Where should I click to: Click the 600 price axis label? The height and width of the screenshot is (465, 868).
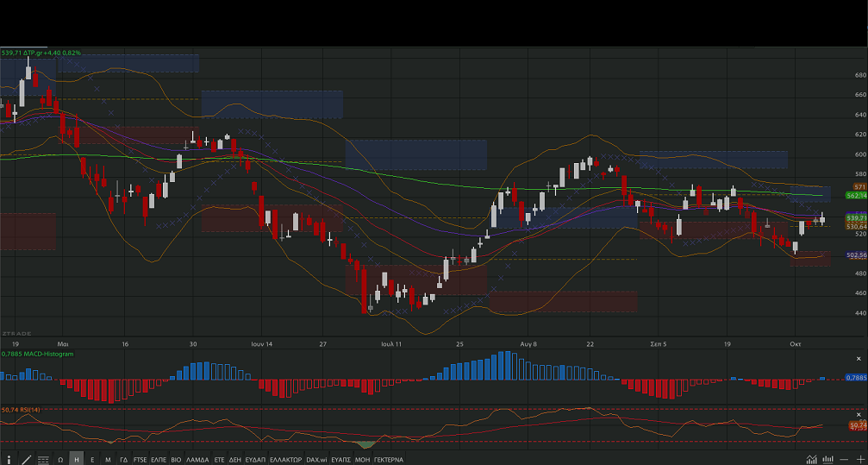(863, 154)
